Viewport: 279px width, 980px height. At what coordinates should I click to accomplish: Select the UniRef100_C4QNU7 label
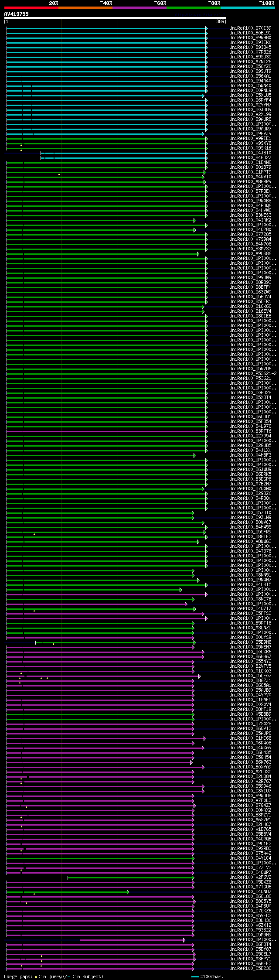pyautogui.click(x=250, y=891)
